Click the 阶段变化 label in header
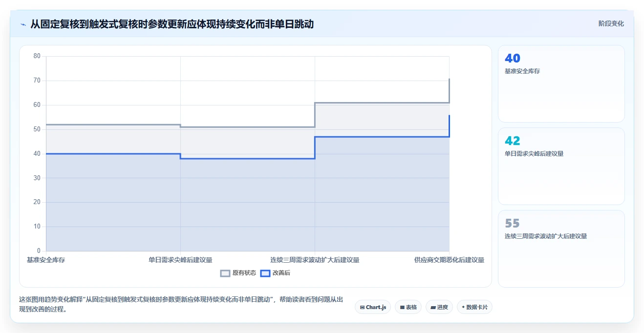This screenshot has height=333, width=644. click(x=611, y=23)
